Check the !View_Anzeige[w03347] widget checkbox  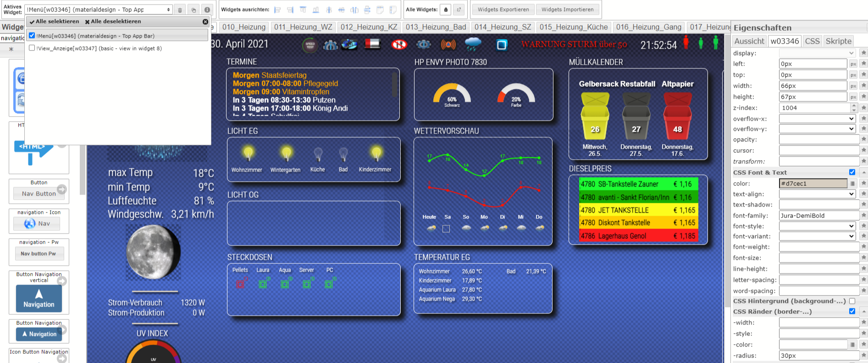[32, 48]
